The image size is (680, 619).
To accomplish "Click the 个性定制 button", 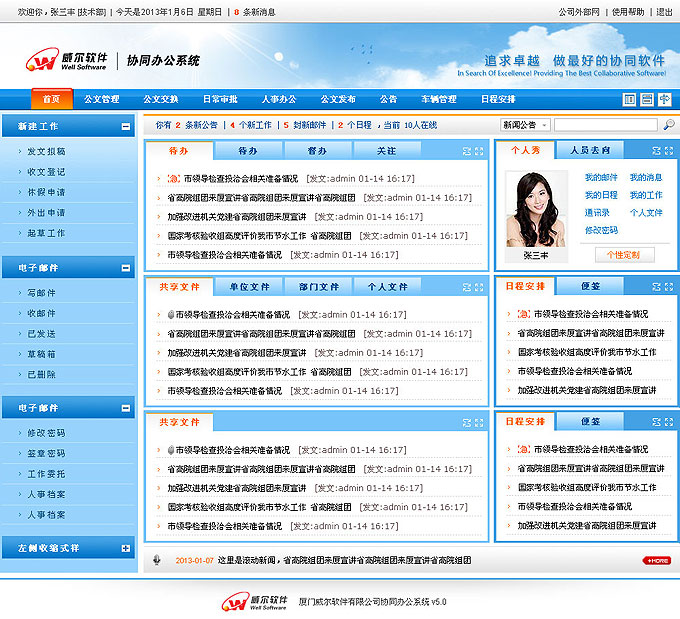I will click(630, 255).
